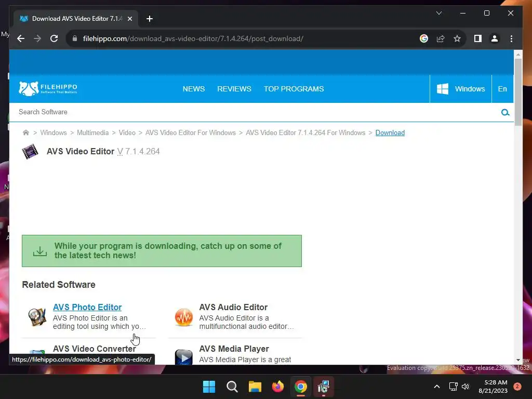
Task: Open the En language selector
Action: [502, 89]
